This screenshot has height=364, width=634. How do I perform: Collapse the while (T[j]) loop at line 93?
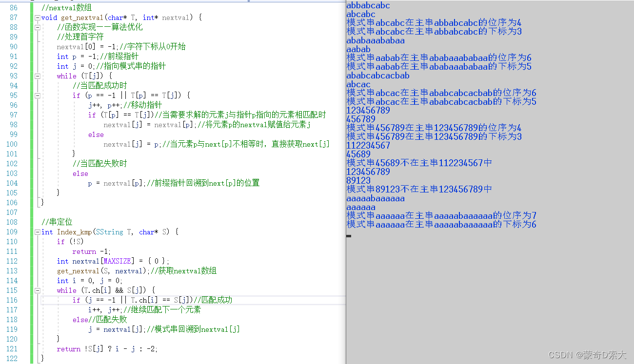click(x=38, y=76)
